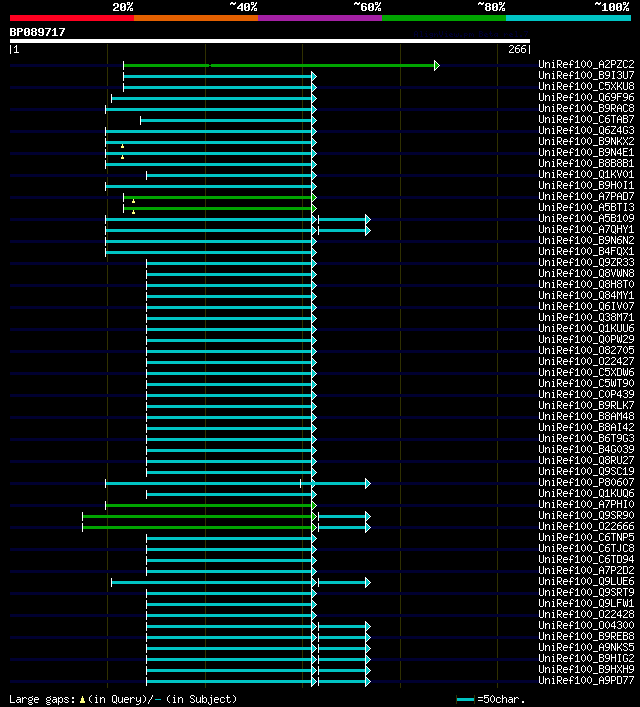Select the UniRef100_B9HXH9 subject label
Viewport: 640px width, 707px height.
pos(586,669)
